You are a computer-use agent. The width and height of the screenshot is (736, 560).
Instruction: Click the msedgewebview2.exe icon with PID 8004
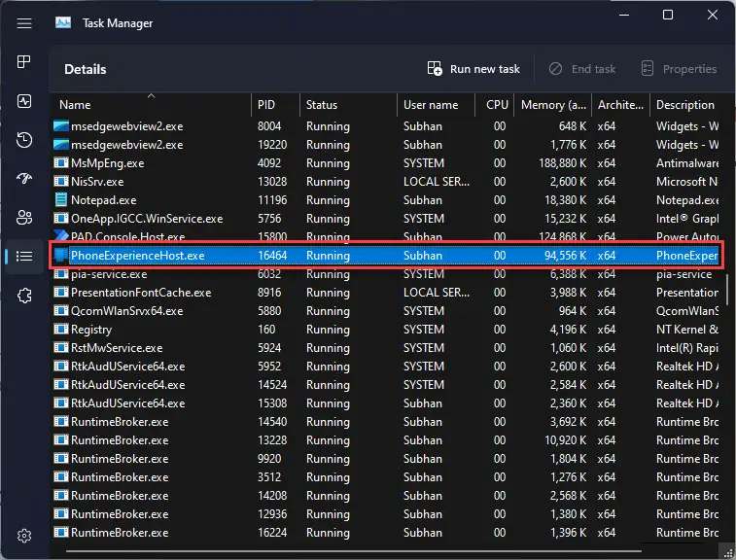[x=61, y=125]
